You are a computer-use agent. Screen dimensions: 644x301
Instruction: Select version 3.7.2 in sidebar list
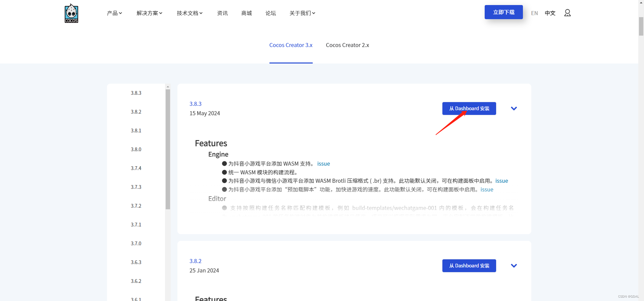(x=136, y=206)
